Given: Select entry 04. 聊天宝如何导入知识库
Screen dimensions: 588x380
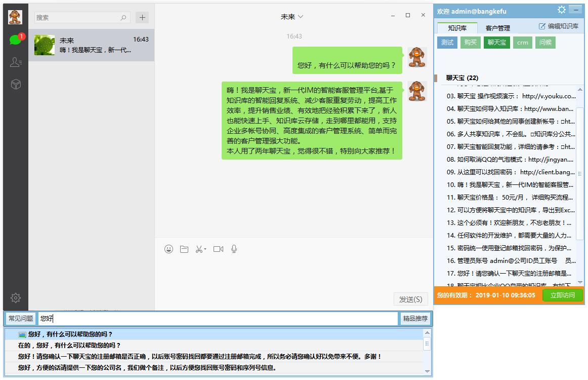Looking at the screenshot, I should [511, 109].
